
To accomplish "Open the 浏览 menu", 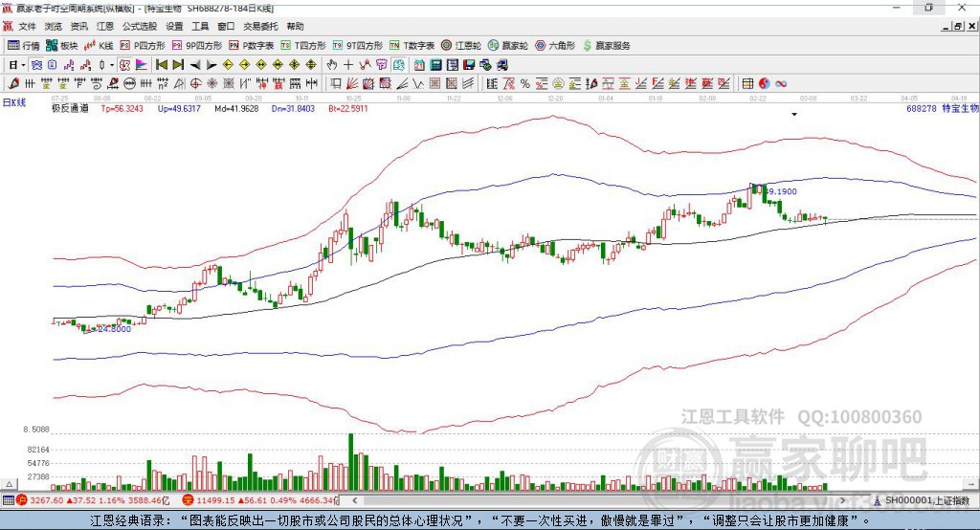I will pyautogui.click(x=54, y=26).
